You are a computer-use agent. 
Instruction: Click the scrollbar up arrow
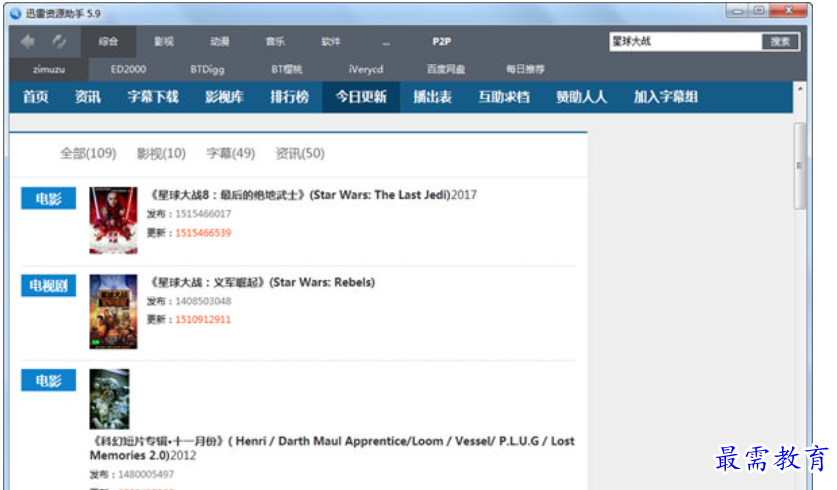[x=800, y=89]
